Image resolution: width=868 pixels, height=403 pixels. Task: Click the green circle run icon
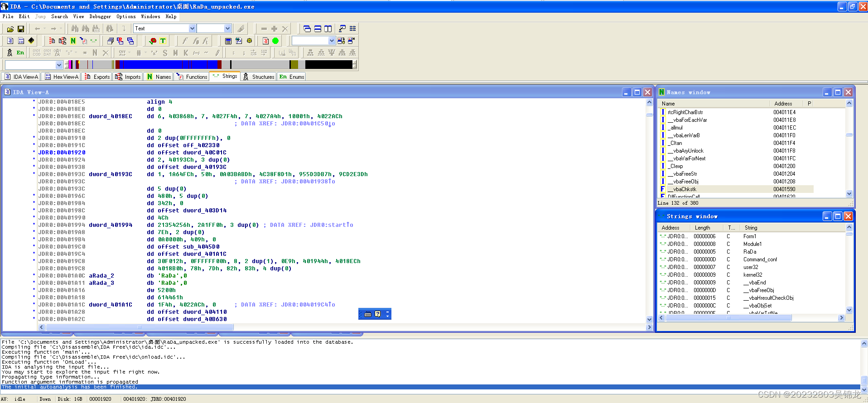[x=275, y=41]
